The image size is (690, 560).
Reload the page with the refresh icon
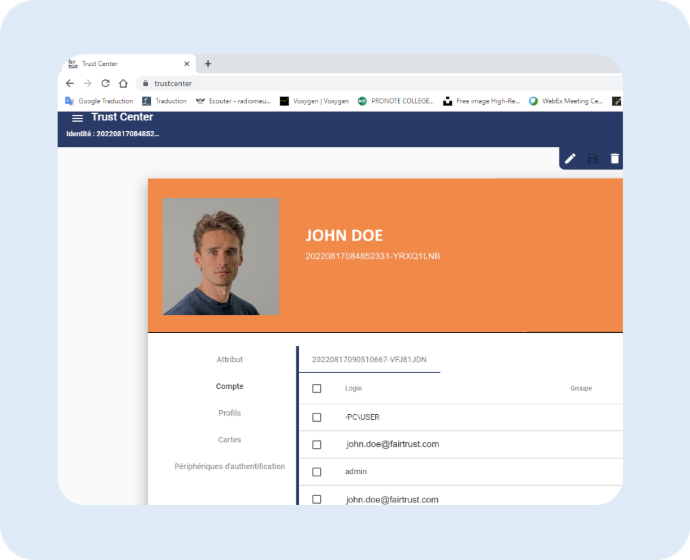(x=105, y=83)
